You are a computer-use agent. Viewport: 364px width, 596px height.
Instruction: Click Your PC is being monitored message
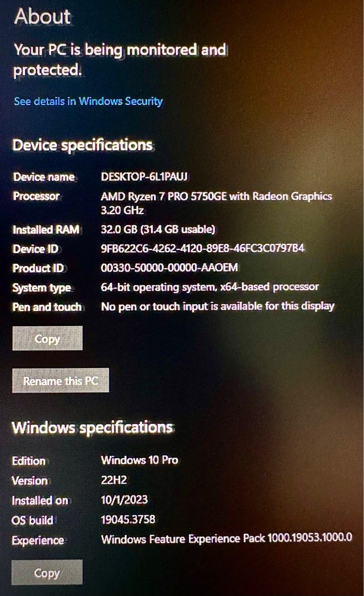coord(120,60)
